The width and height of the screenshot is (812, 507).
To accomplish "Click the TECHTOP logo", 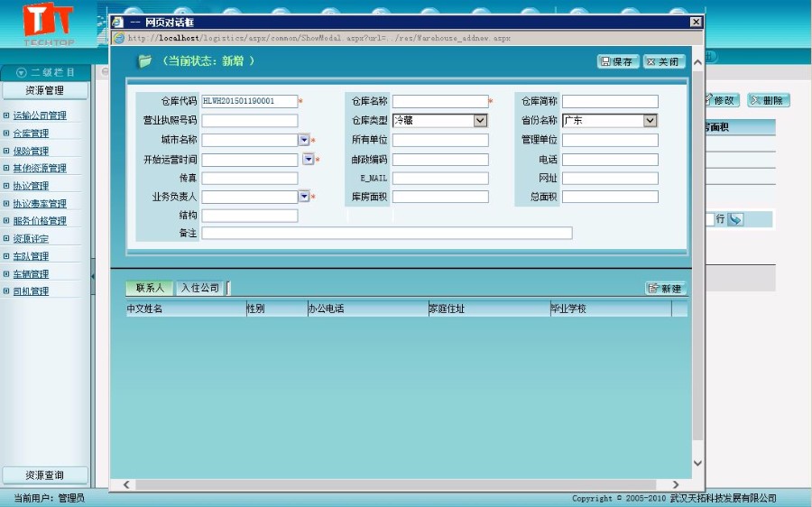I will point(48,24).
